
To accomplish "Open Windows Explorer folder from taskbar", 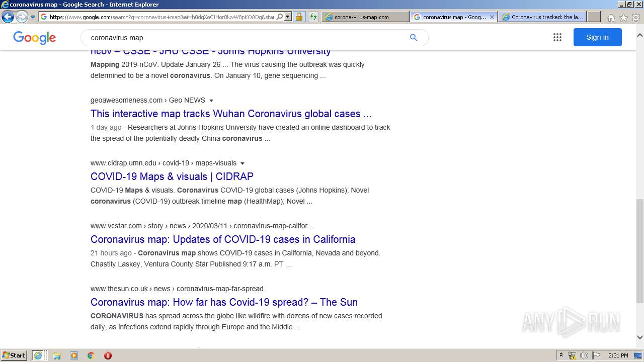I will (57, 355).
